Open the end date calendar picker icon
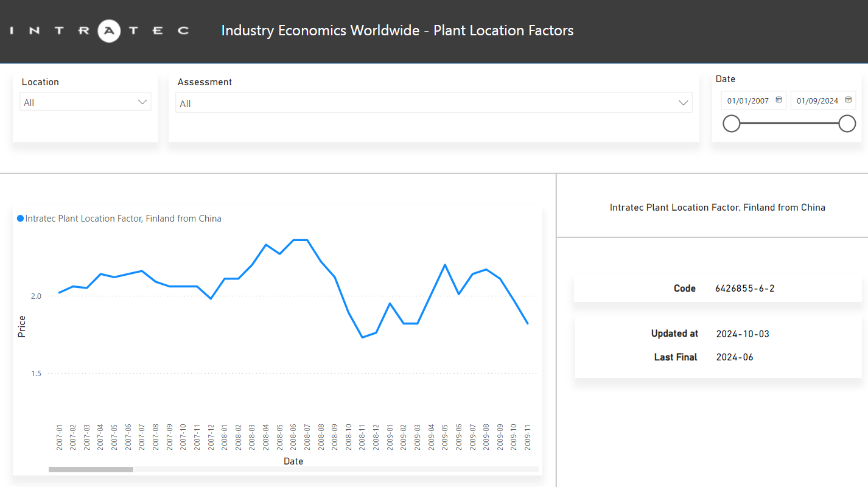Image resolution: width=868 pixels, height=487 pixels. pos(849,100)
